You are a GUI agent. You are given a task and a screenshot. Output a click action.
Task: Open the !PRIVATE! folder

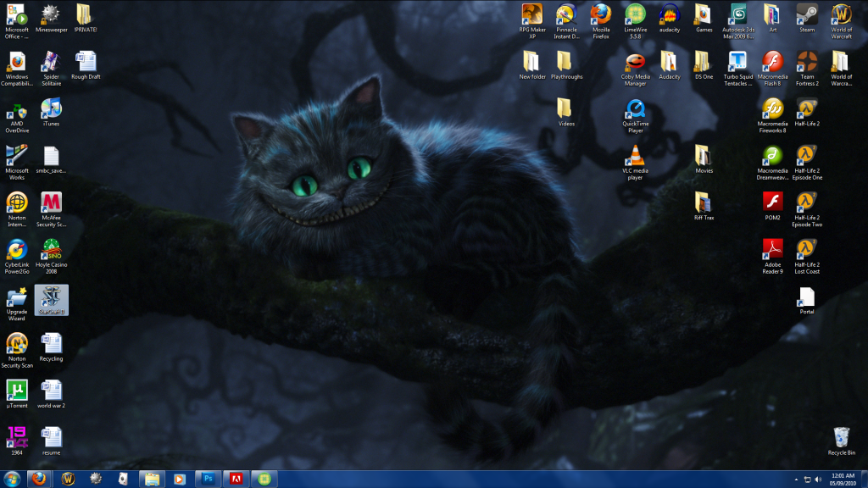coord(86,18)
